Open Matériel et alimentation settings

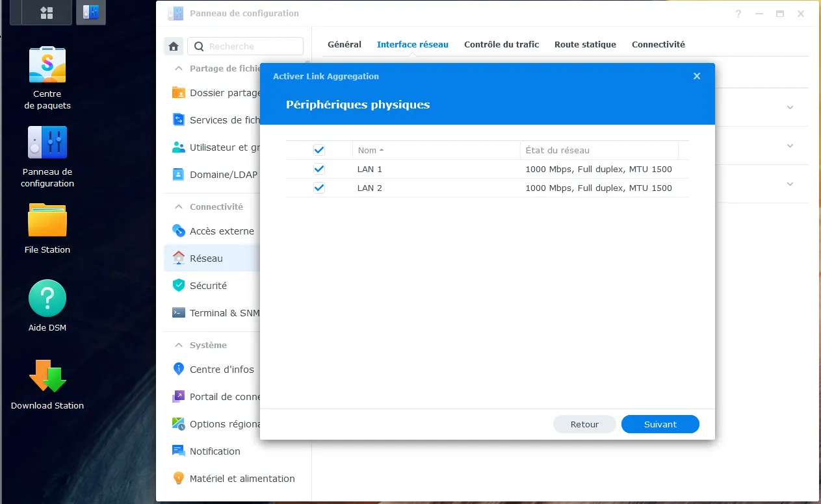point(242,479)
